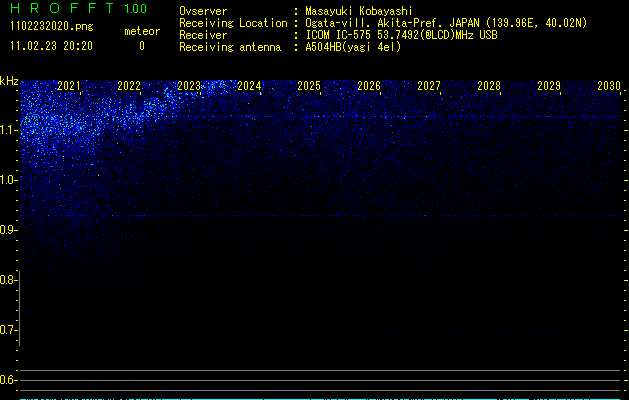Click the 0.6 kHz axis label

coord(8,380)
